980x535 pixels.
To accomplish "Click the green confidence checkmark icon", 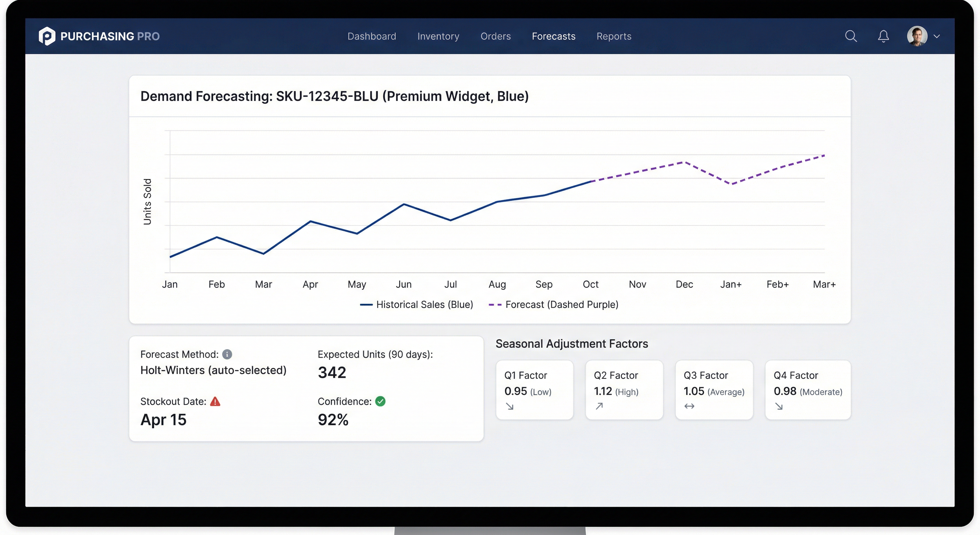I will [381, 401].
